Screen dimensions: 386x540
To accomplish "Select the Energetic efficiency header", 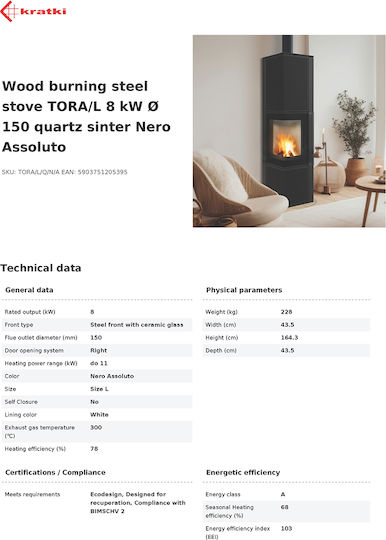I will (243, 472).
